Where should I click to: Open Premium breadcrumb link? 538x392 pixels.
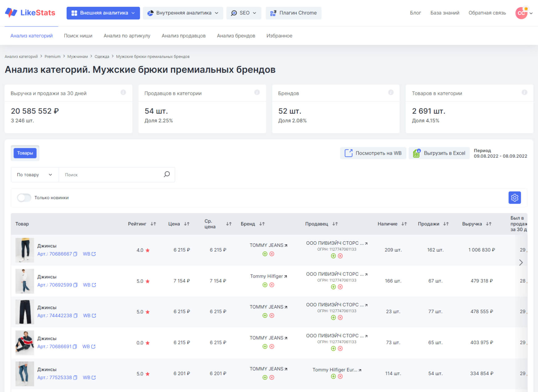click(52, 56)
